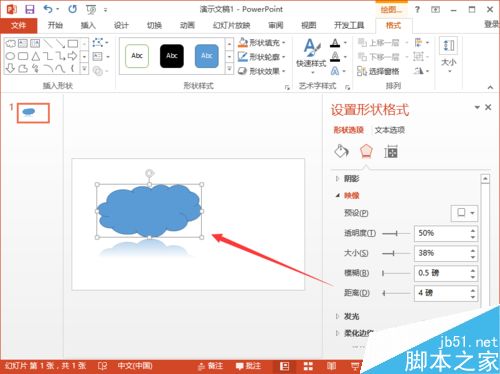Switch to the 设计 (Design) tab

pos(121,25)
